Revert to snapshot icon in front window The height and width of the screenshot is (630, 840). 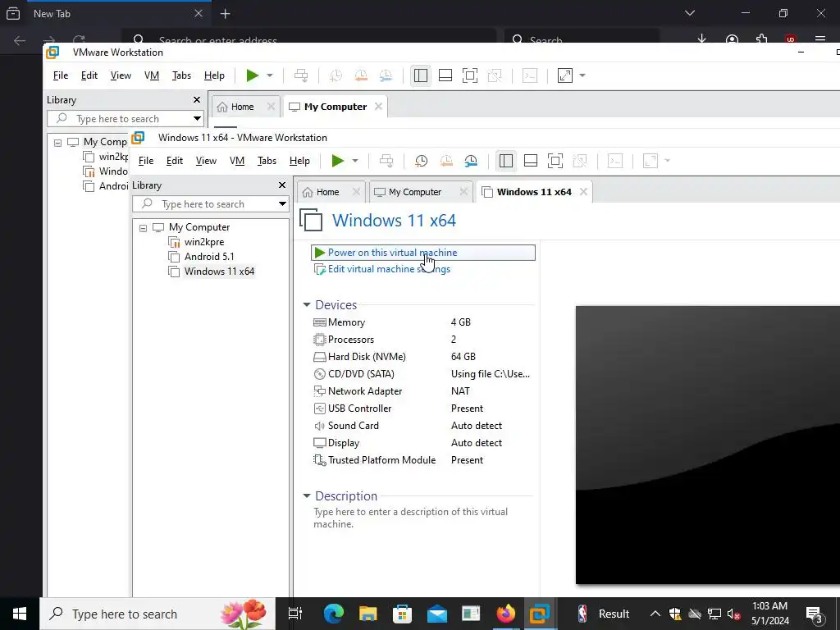click(x=445, y=161)
